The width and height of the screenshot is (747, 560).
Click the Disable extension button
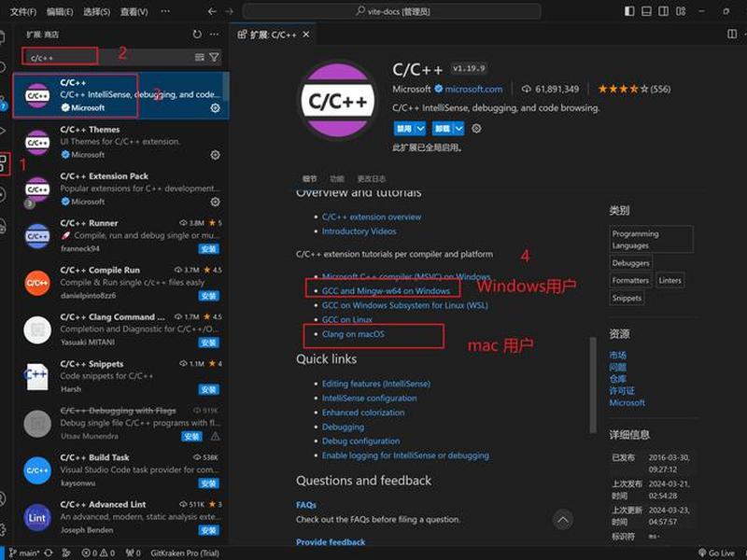pyautogui.click(x=404, y=129)
